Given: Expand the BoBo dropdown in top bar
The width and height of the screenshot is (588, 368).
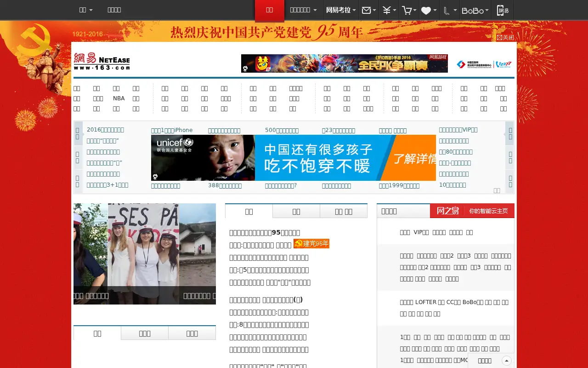Looking at the screenshot, I should coord(475,10).
